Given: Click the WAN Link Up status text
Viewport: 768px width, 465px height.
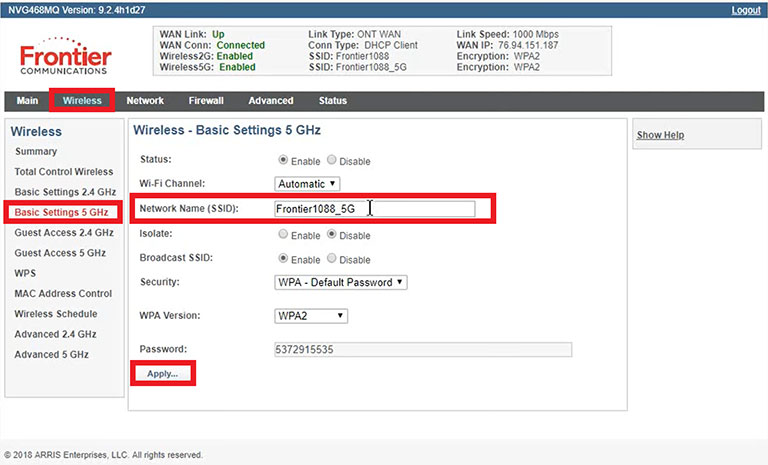Looking at the screenshot, I should (x=192, y=34).
